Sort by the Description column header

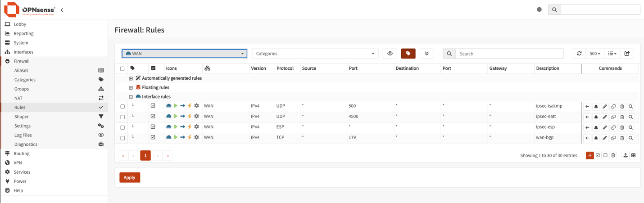[547, 68]
